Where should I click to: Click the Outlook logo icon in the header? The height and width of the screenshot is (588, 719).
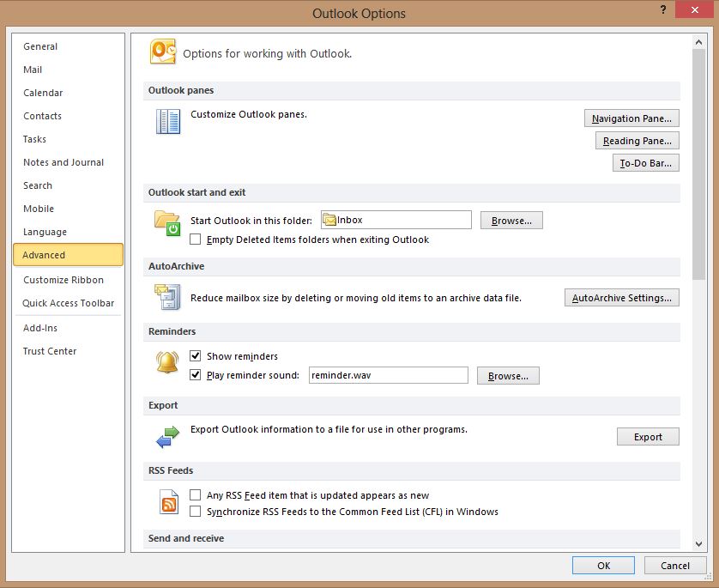coord(163,52)
